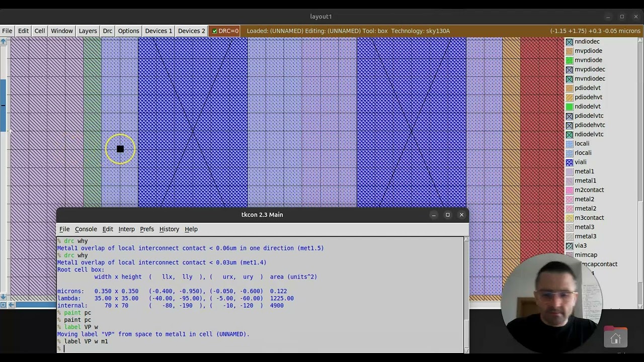
Task: Select the mvndiode layer swatch
Action: [x=570, y=60]
